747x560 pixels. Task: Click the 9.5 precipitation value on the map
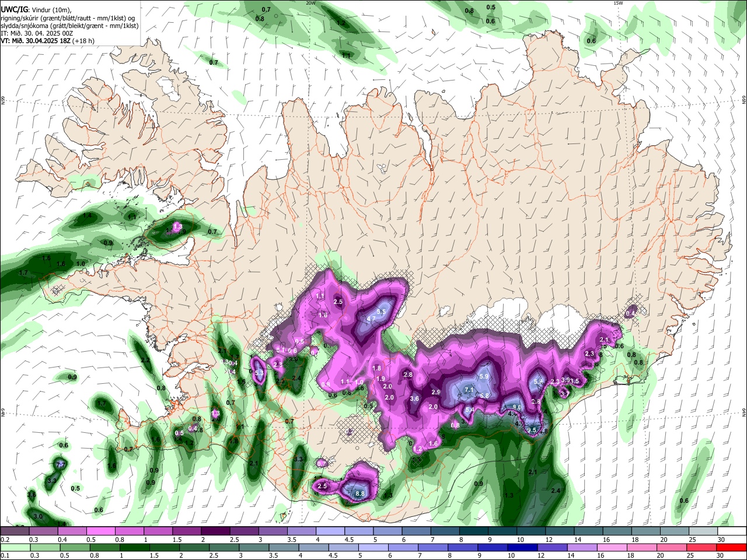click(x=532, y=430)
